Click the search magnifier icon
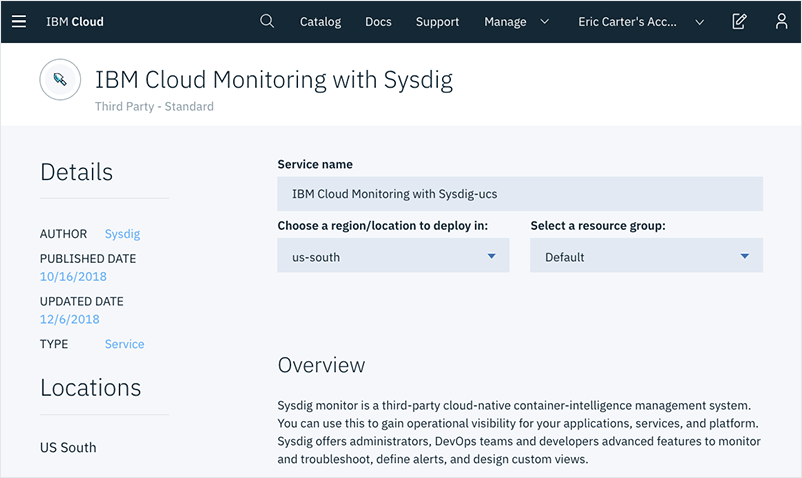 point(267,21)
